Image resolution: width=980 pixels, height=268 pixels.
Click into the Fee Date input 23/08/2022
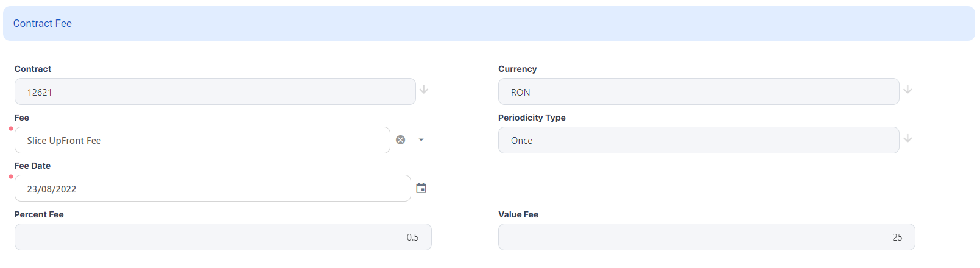[212, 189]
